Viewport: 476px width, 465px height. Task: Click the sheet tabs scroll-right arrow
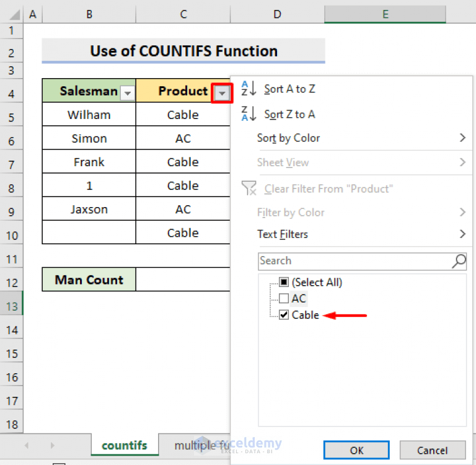point(53,445)
